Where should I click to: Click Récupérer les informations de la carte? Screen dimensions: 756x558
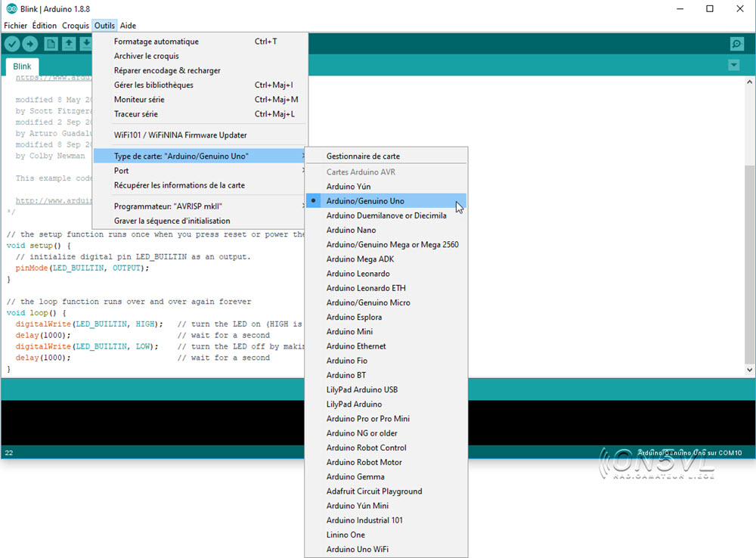pos(200,184)
